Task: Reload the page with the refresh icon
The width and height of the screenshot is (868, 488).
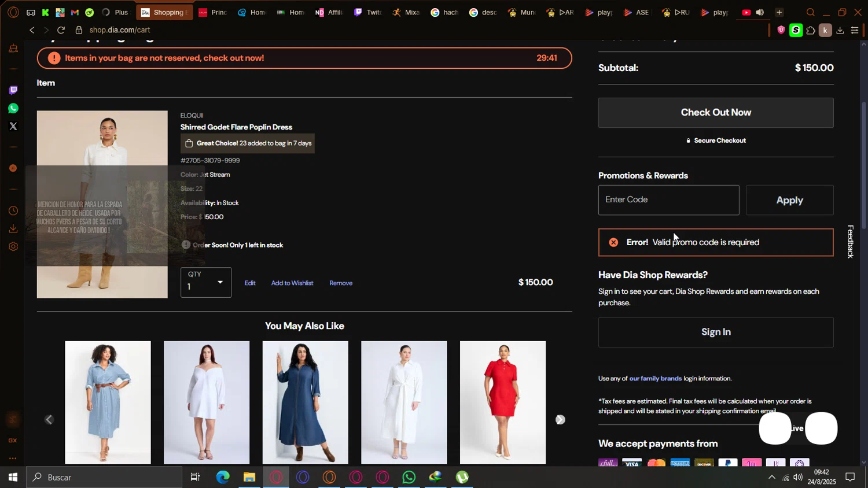Action: 61,30
